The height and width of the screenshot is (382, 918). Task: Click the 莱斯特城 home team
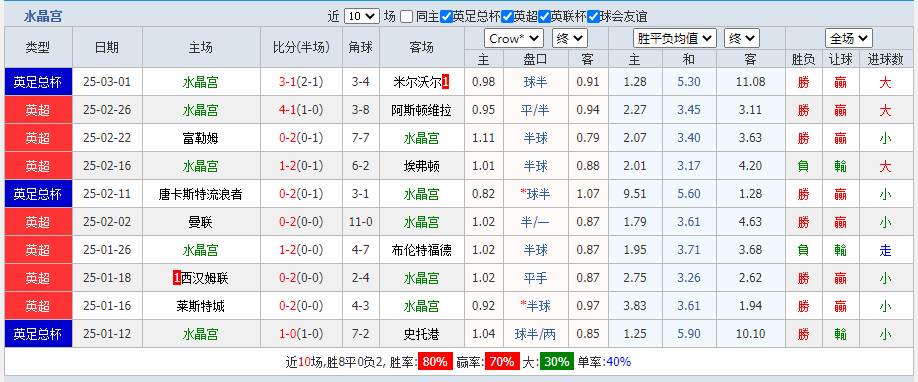[x=200, y=306]
